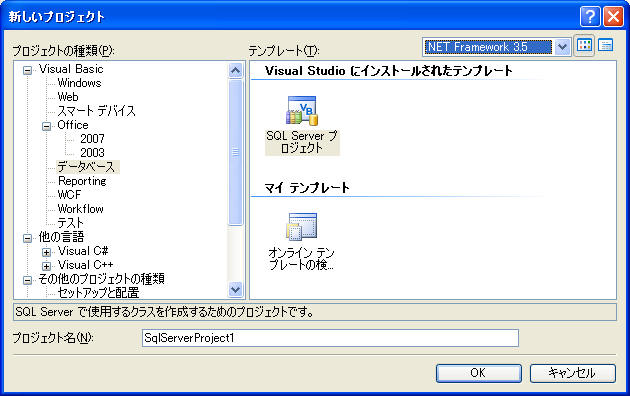Click the キャンセル button

573,373
